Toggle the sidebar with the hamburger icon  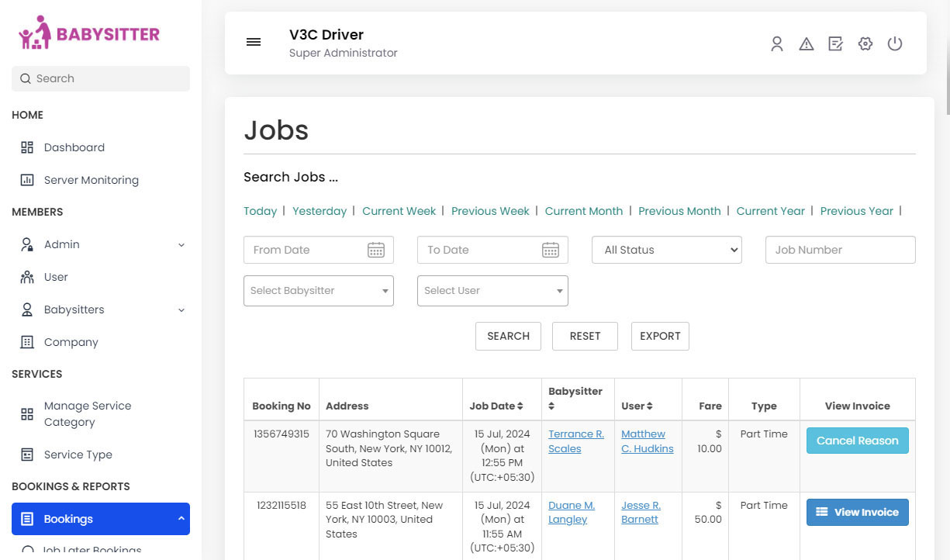click(x=254, y=42)
